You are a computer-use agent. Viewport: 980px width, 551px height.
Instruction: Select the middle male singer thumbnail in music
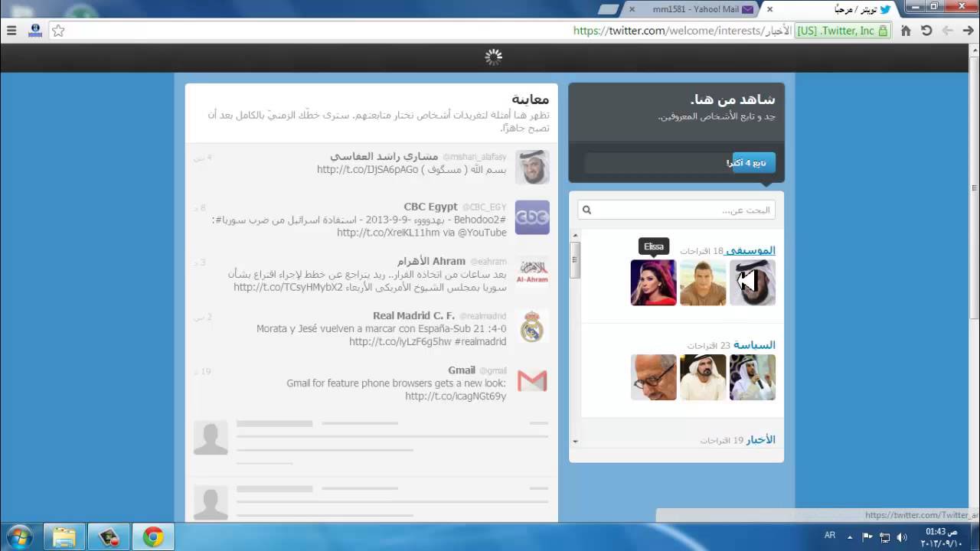click(x=703, y=282)
